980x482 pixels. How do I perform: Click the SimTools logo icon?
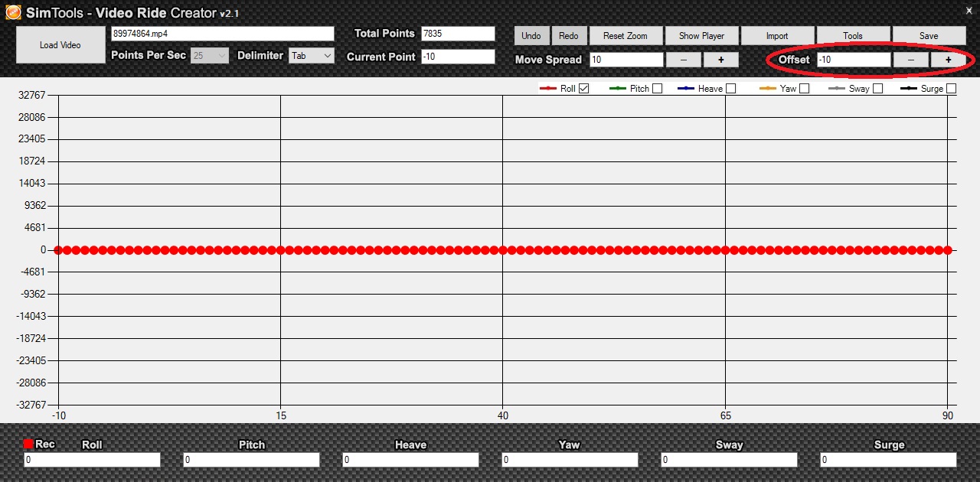pos(13,13)
